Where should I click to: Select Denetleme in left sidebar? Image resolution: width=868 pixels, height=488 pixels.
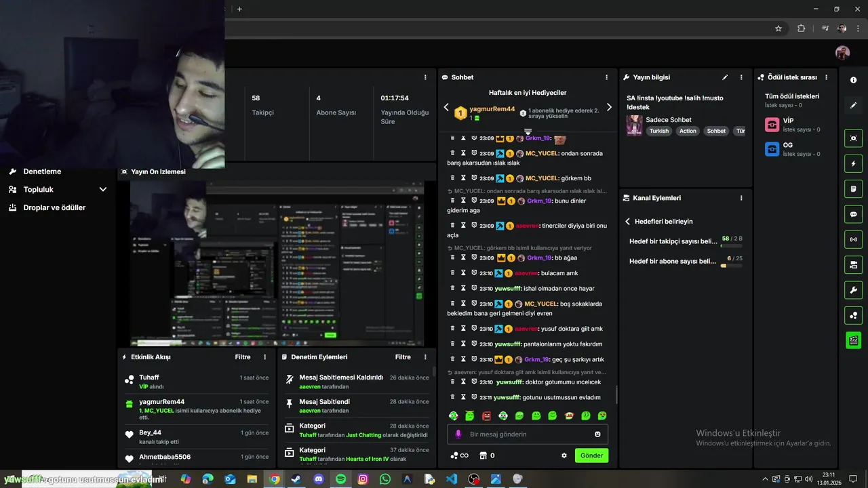click(x=42, y=171)
